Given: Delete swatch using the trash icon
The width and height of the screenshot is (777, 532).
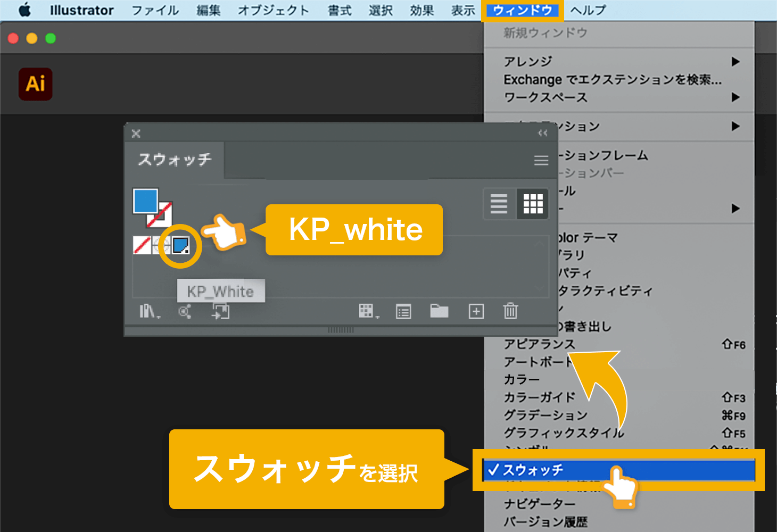Looking at the screenshot, I should click(510, 311).
